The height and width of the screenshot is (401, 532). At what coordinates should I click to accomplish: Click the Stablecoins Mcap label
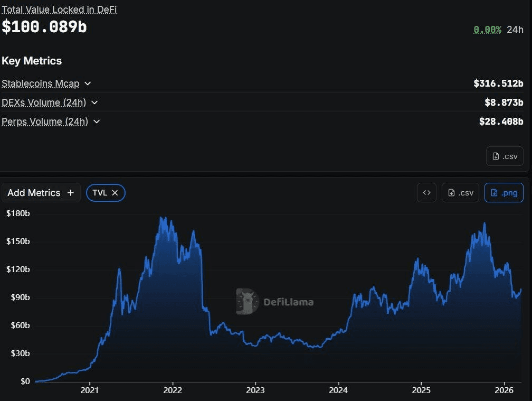(41, 83)
